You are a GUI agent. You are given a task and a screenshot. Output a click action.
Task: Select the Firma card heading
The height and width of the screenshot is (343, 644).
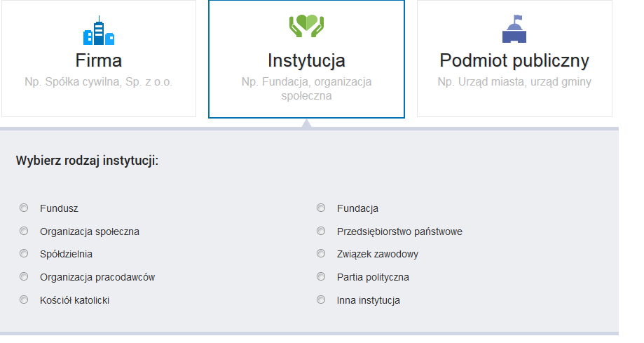(x=98, y=60)
